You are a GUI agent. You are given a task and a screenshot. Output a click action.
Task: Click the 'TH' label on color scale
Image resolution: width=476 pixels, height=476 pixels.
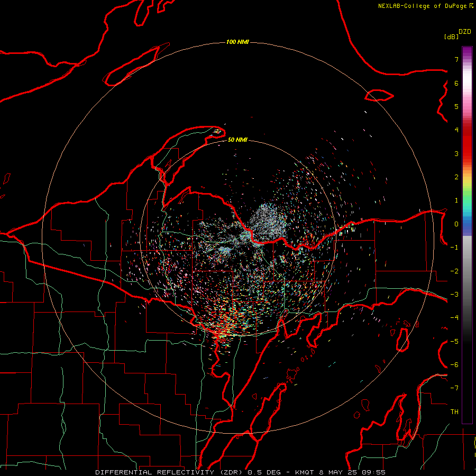tap(454, 412)
